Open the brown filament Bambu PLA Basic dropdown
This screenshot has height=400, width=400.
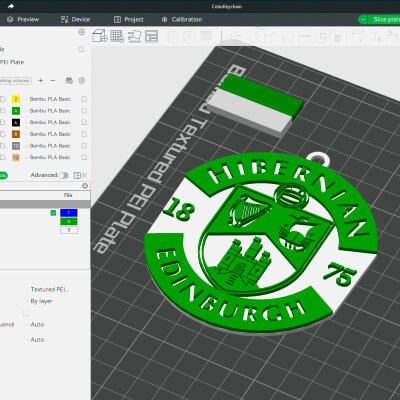pyautogui.click(x=50, y=134)
